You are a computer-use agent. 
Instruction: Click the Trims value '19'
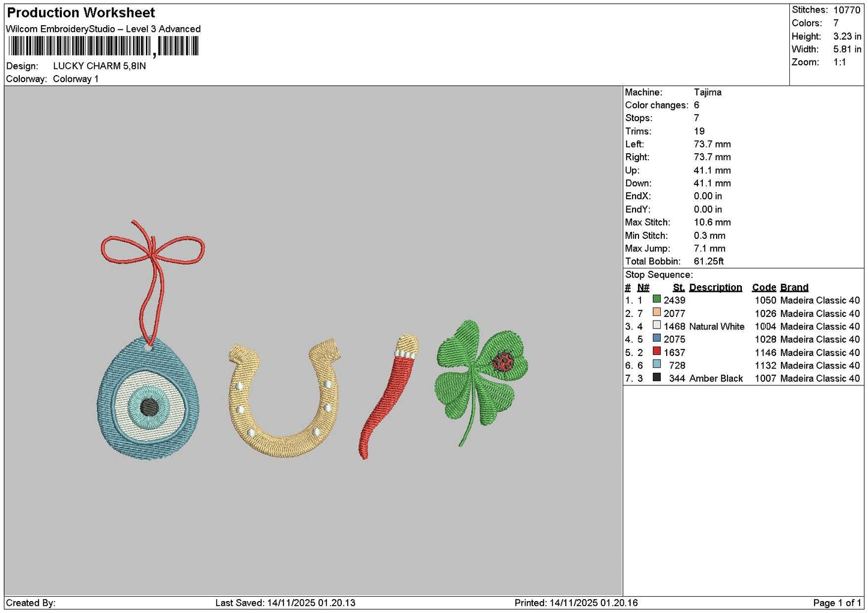pyautogui.click(x=699, y=131)
